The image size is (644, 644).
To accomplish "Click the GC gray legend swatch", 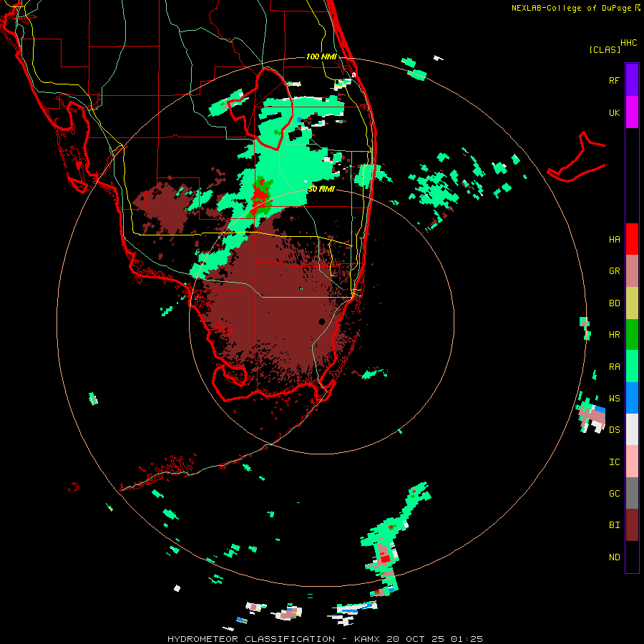I will [632, 493].
